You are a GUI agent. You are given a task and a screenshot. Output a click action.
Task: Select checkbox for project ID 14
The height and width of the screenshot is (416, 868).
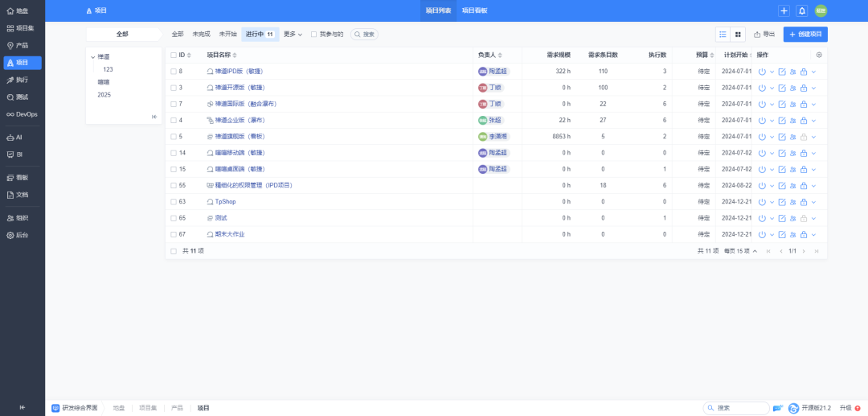173,153
